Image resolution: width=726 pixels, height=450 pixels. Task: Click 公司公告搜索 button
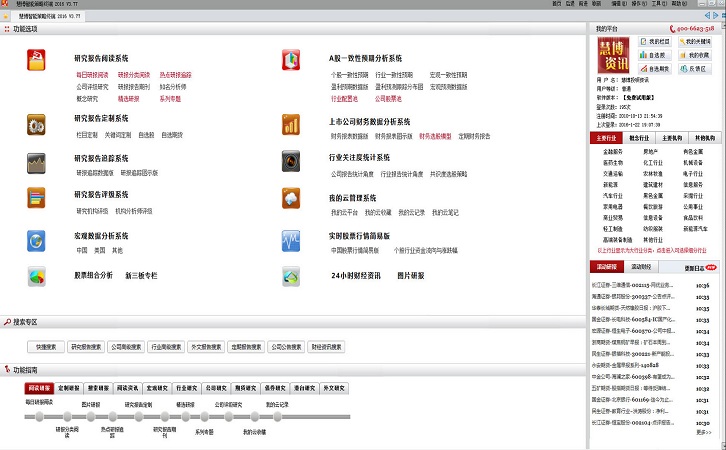286,347
